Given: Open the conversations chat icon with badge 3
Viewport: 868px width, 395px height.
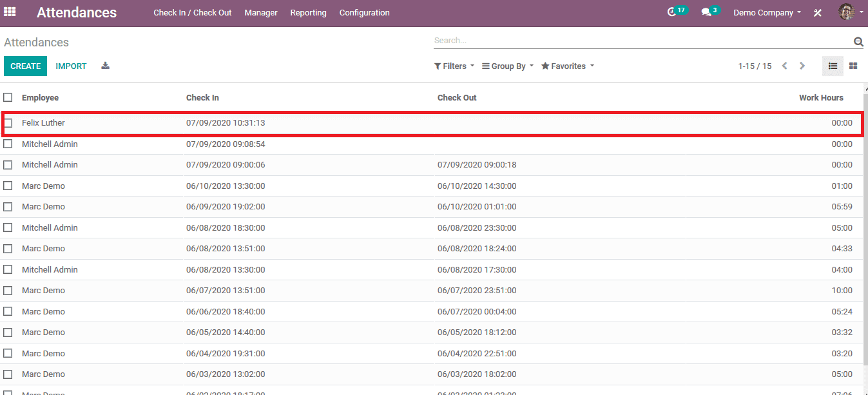Looking at the screenshot, I should (706, 12).
